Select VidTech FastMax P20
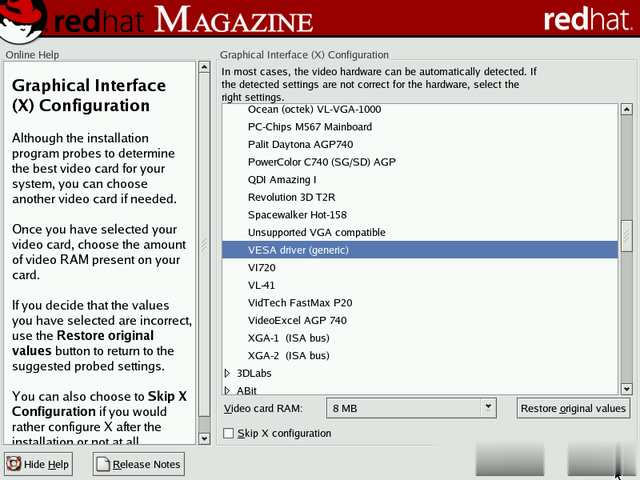640x480 pixels. 420,302
